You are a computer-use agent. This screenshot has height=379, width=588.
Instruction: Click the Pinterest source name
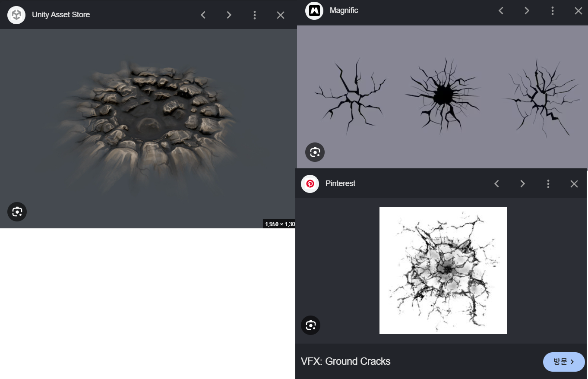[x=340, y=183]
